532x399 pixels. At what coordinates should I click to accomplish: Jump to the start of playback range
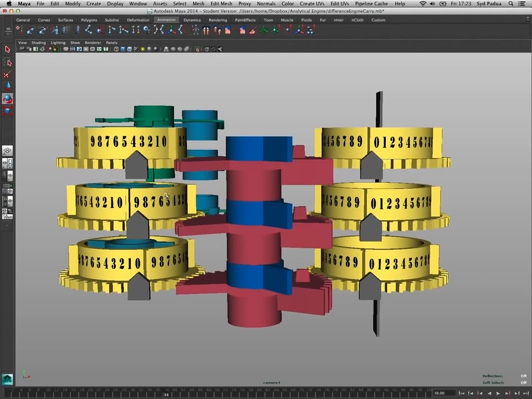462,393
